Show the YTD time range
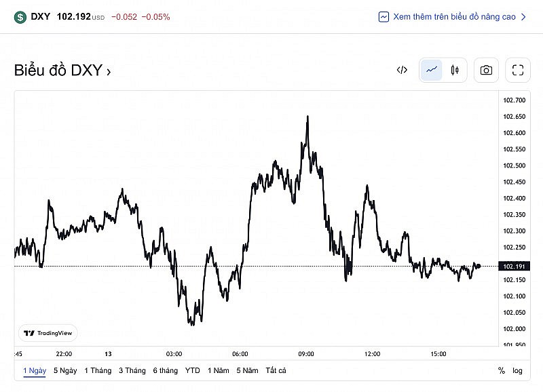This screenshot has width=543, height=392. point(192,370)
